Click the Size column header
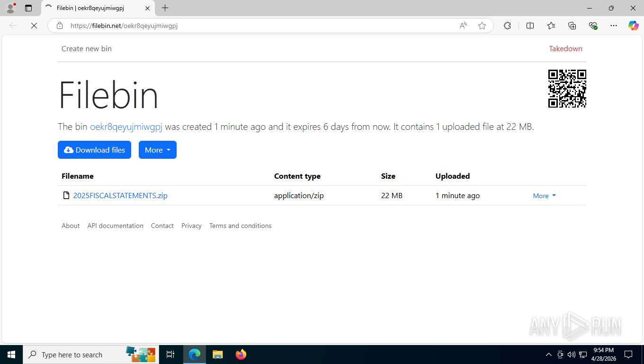 388,176
